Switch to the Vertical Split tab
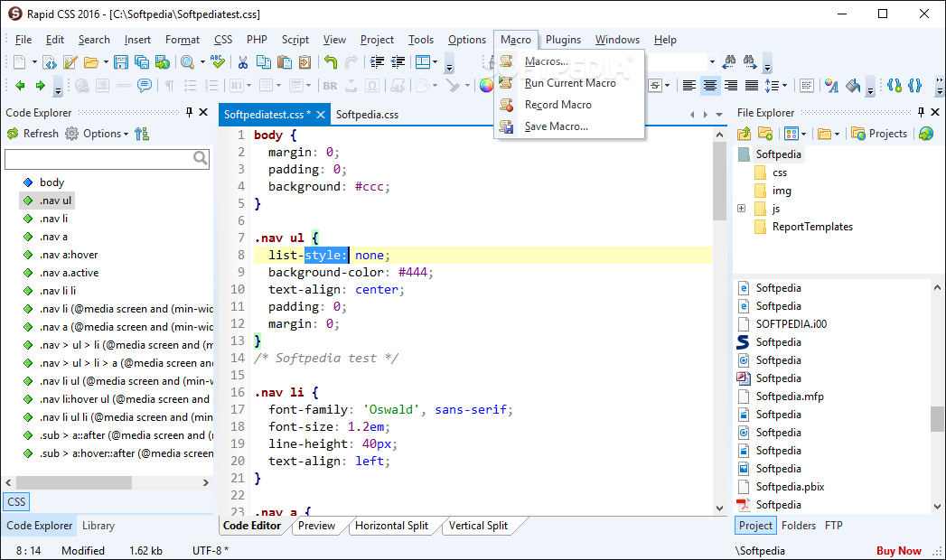 click(478, 526)
